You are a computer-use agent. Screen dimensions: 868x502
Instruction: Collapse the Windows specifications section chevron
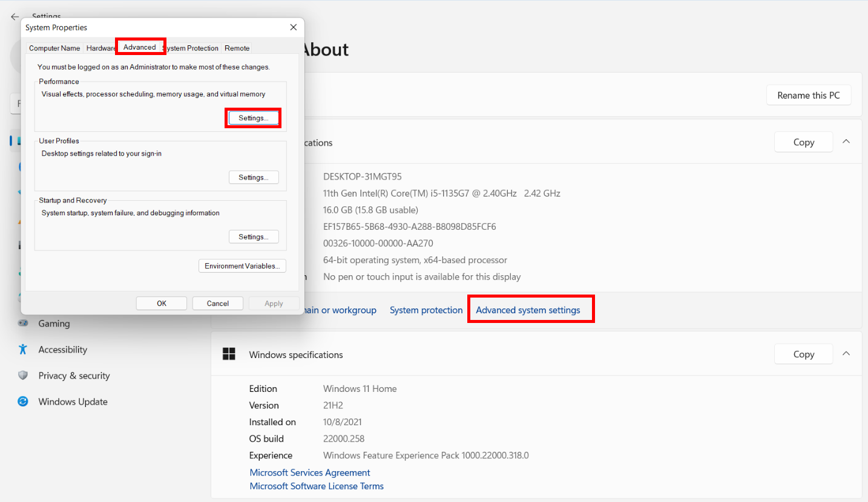[x=846, y=354]
